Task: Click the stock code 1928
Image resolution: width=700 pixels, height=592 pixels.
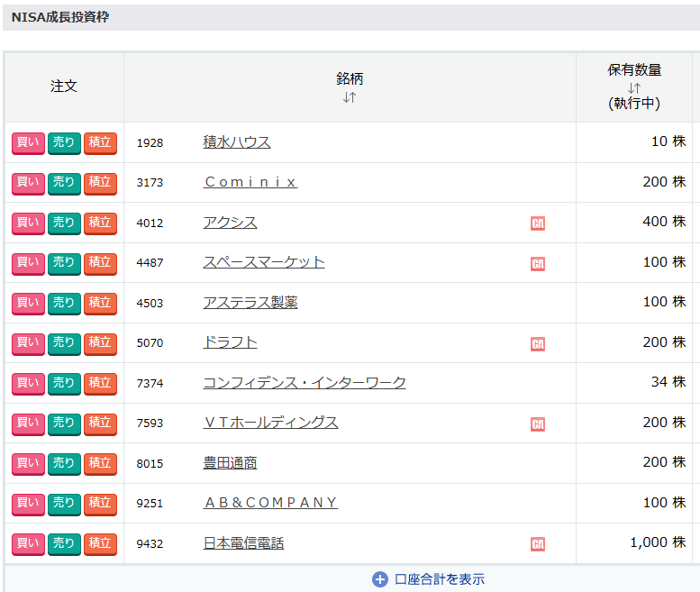Action: (x=150, y=143)
